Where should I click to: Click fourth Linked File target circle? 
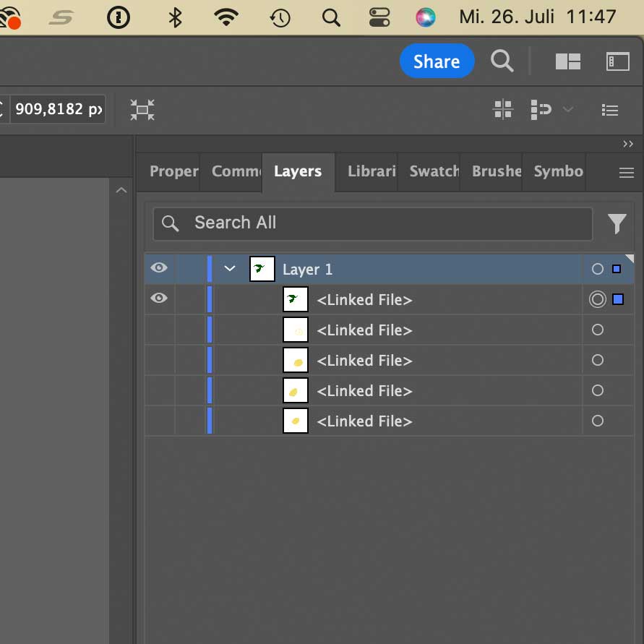[597, 390]
